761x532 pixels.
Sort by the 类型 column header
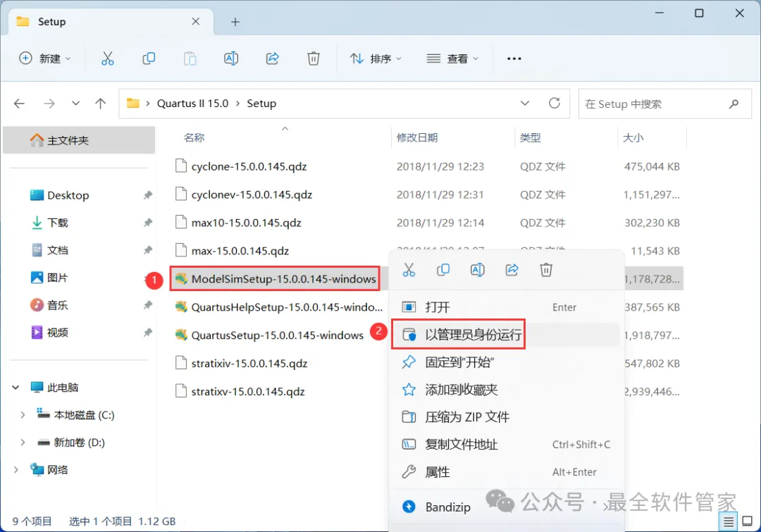point(530,138)
